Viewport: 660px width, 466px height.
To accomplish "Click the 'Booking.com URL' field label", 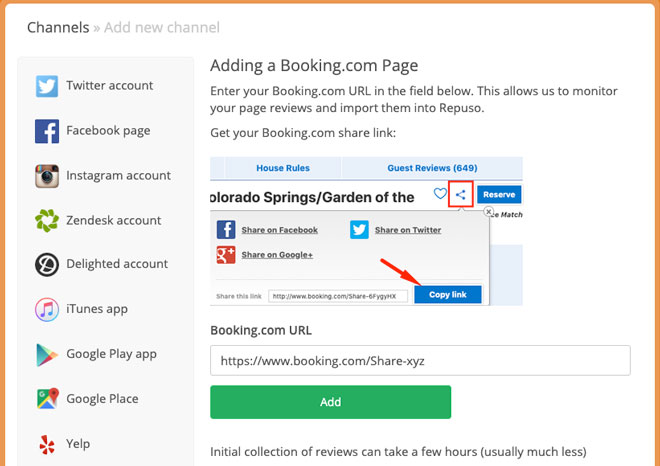I will click(261, 330).
